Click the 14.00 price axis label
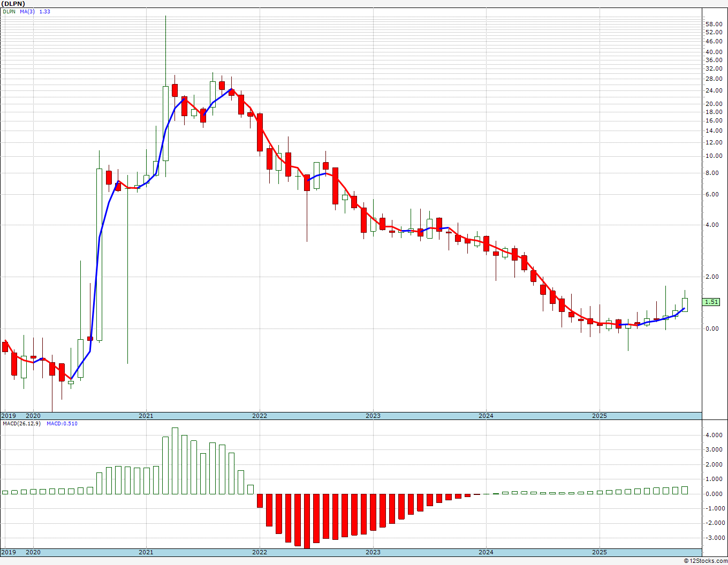This screenshot has width=728, height=565. [713, 131]
